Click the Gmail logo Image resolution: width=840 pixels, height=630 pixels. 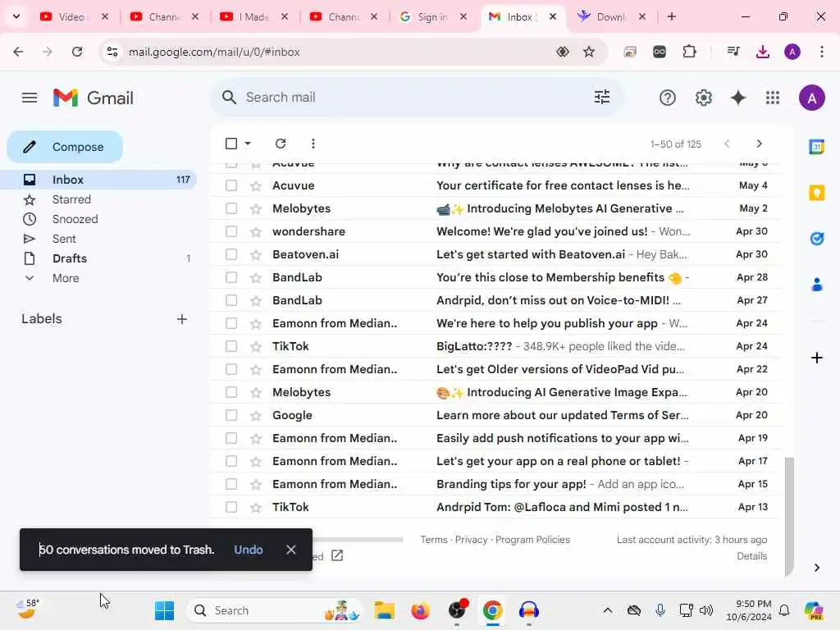click(94, 98)
